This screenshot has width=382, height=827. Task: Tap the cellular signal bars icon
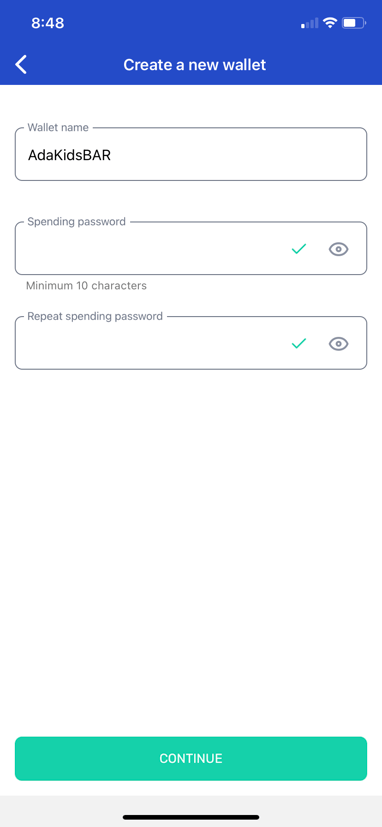pyautogui.click(x=310, y=23)
